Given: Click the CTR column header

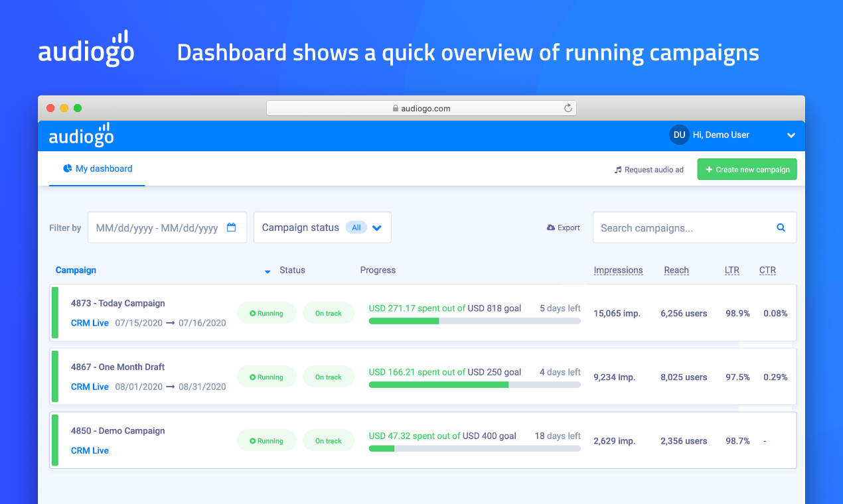Looking at the screenshot, I should [767, 270].
